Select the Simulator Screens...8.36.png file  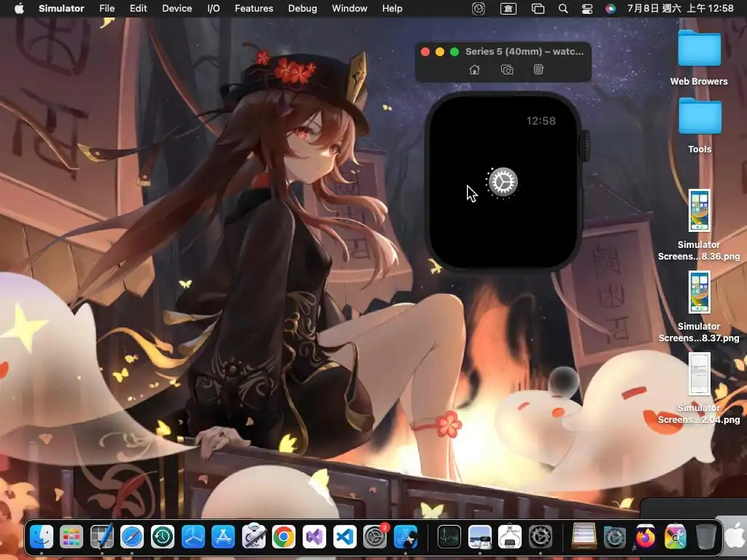(699, 225)
